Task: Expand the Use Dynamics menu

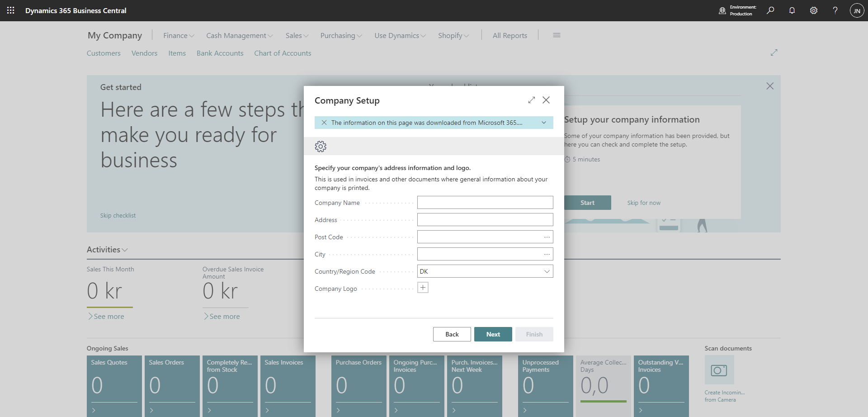Action: click(x=400, y=35)
